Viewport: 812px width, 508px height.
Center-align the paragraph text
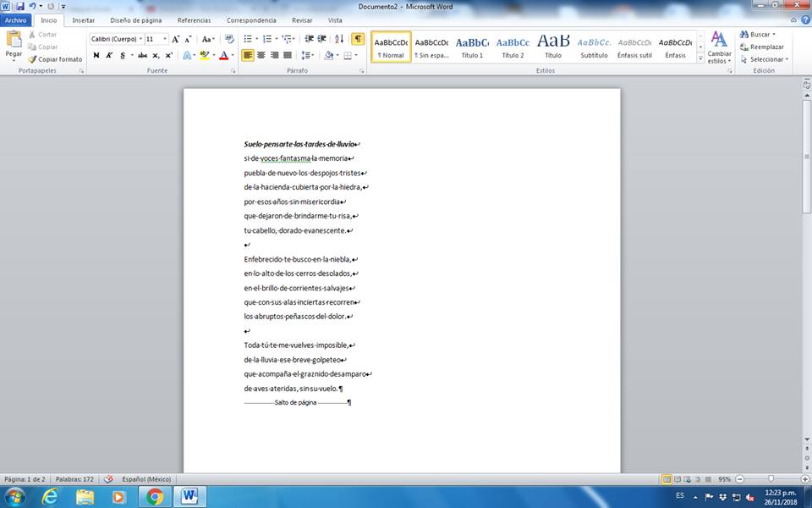261,55
